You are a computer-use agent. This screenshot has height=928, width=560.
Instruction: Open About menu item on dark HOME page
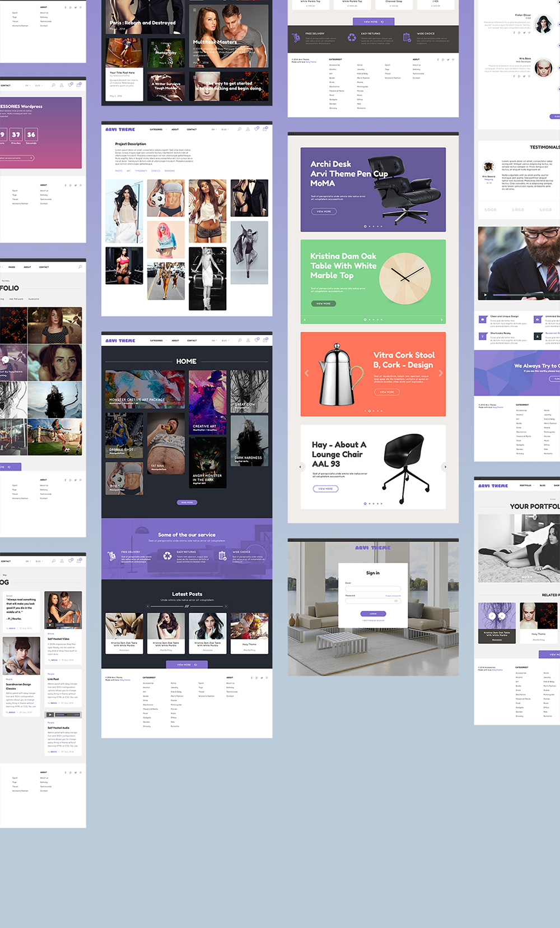175,341
